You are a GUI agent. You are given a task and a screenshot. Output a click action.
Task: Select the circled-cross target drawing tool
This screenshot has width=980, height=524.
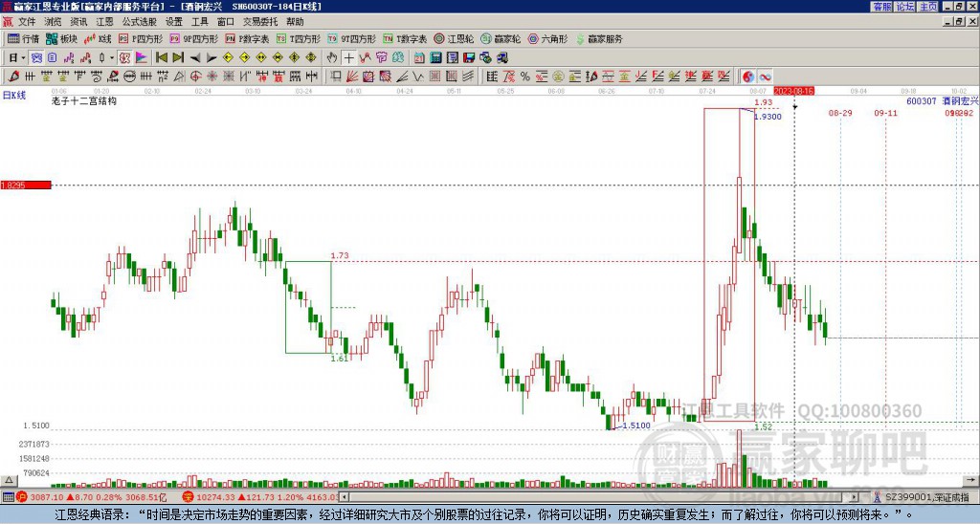pos(193,76)
